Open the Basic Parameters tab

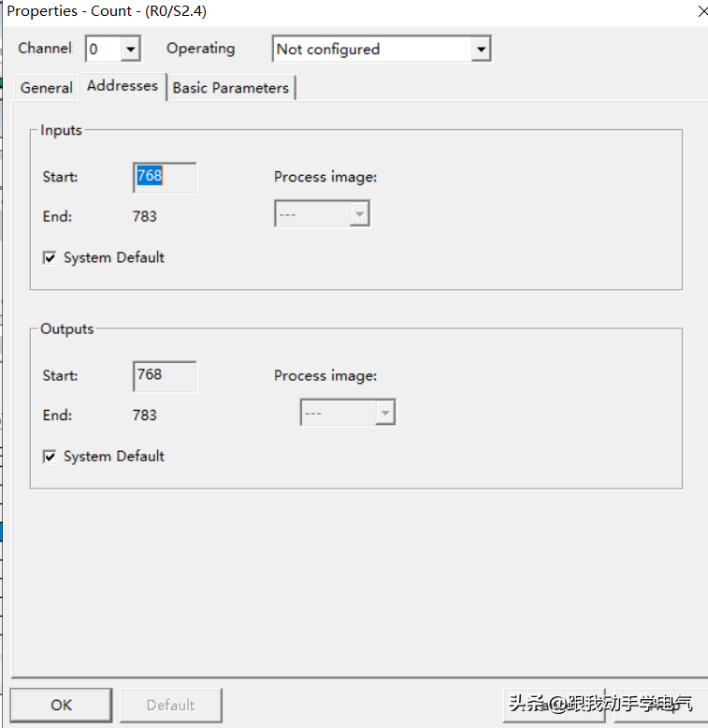tap(231, 88)
